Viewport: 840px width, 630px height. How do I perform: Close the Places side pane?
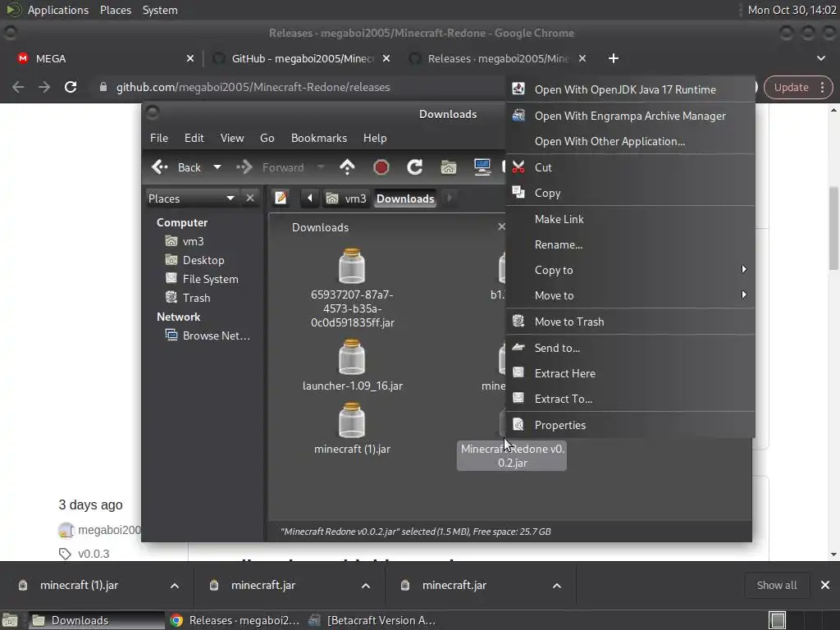[249, 199]
